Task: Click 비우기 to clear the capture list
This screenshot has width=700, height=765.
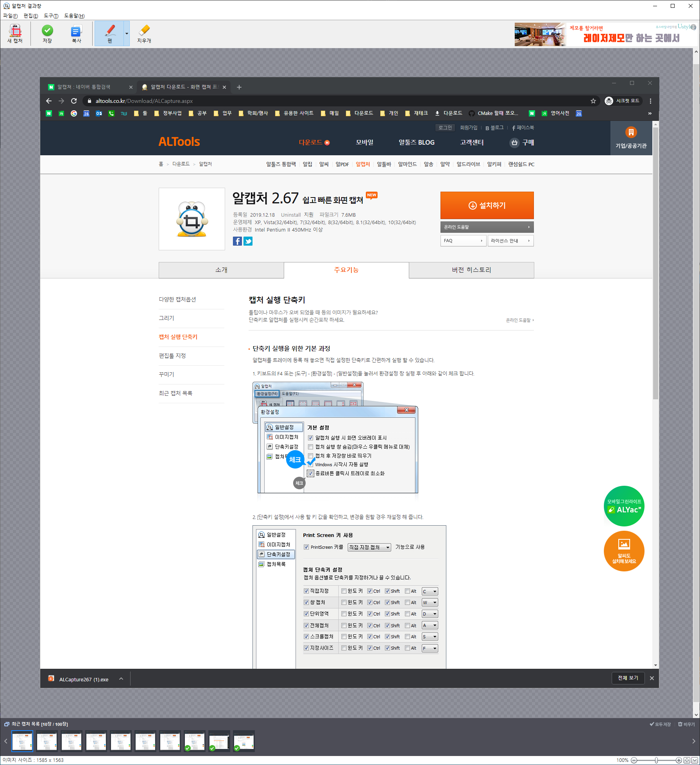Action: [x=686, y=724]
